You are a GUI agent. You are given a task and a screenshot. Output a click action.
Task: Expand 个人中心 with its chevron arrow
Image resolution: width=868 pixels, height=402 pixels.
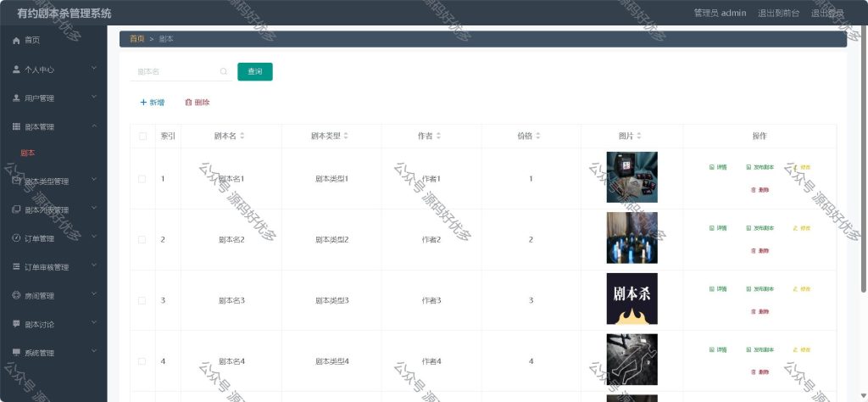pos(93,68)
